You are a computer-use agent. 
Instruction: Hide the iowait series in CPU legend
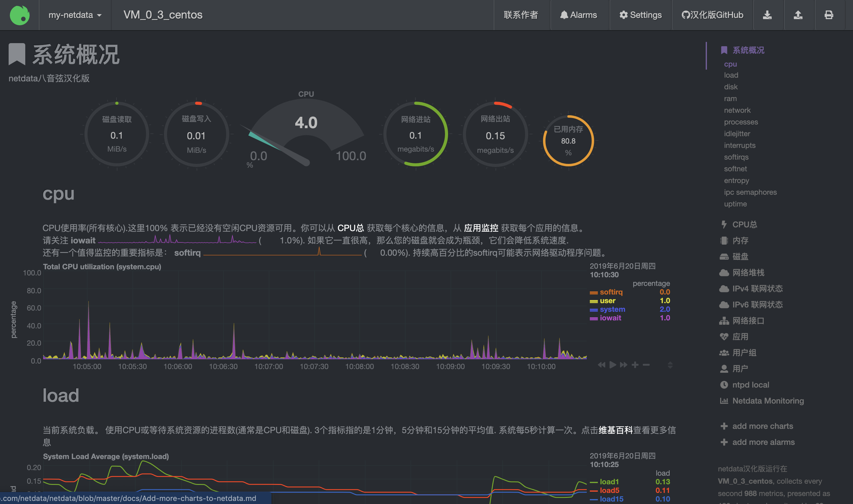pyautogui.click(x=610, y=318)
